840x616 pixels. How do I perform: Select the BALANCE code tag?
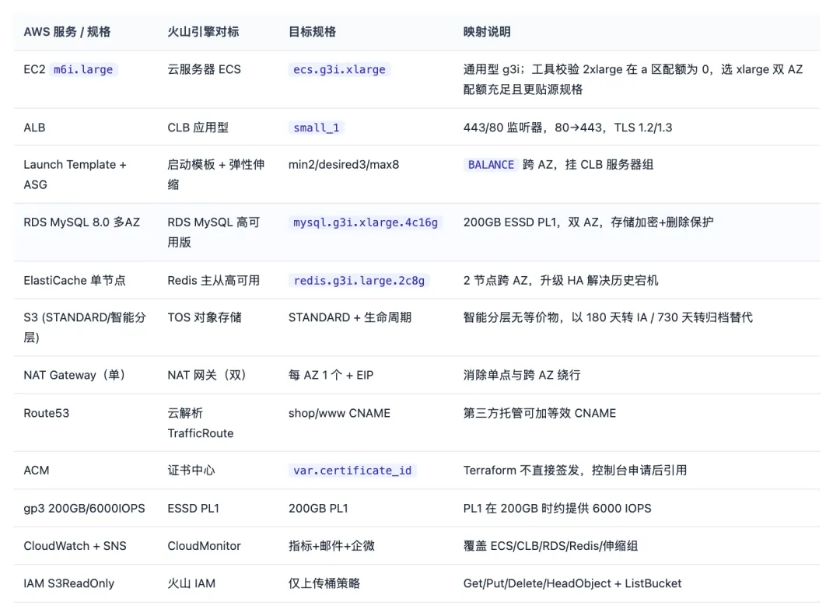click(491, 164)
